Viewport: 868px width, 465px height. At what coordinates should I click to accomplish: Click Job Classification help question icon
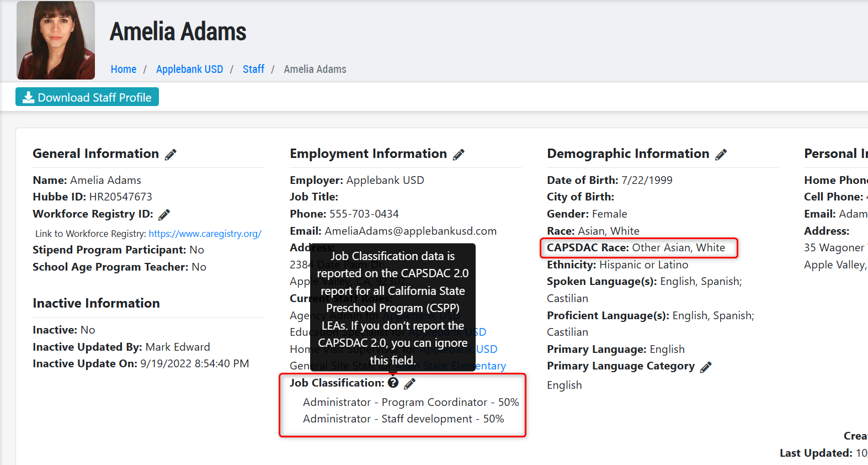[393, 383]
